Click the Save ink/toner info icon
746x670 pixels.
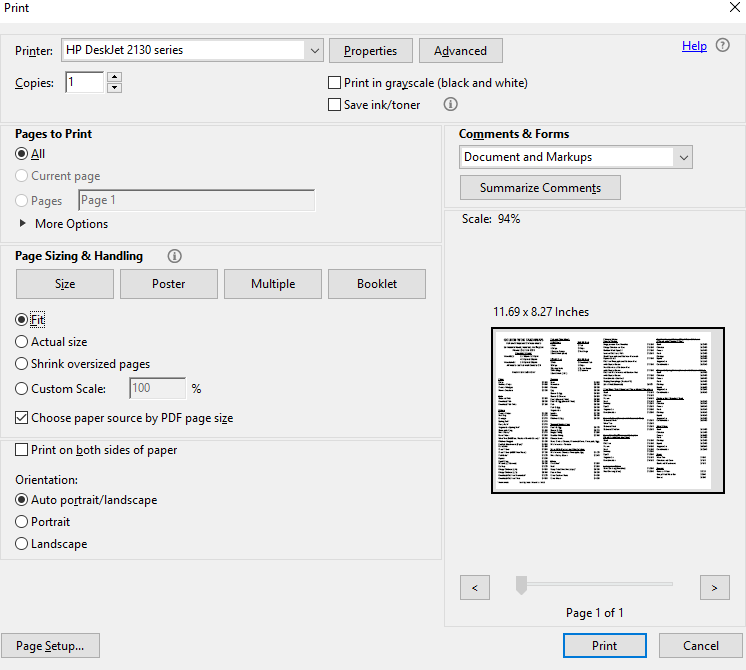[450, 104]
